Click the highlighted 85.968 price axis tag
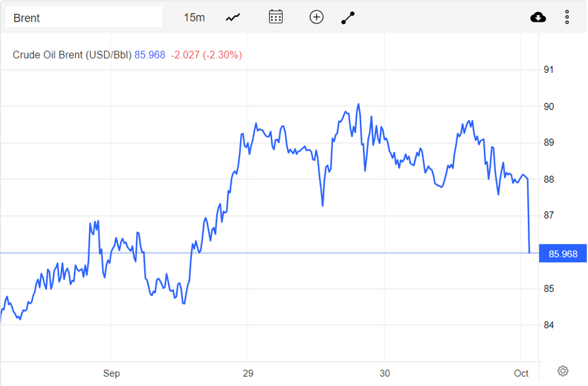This screenshot has width=588, height=386. [563, 254]
